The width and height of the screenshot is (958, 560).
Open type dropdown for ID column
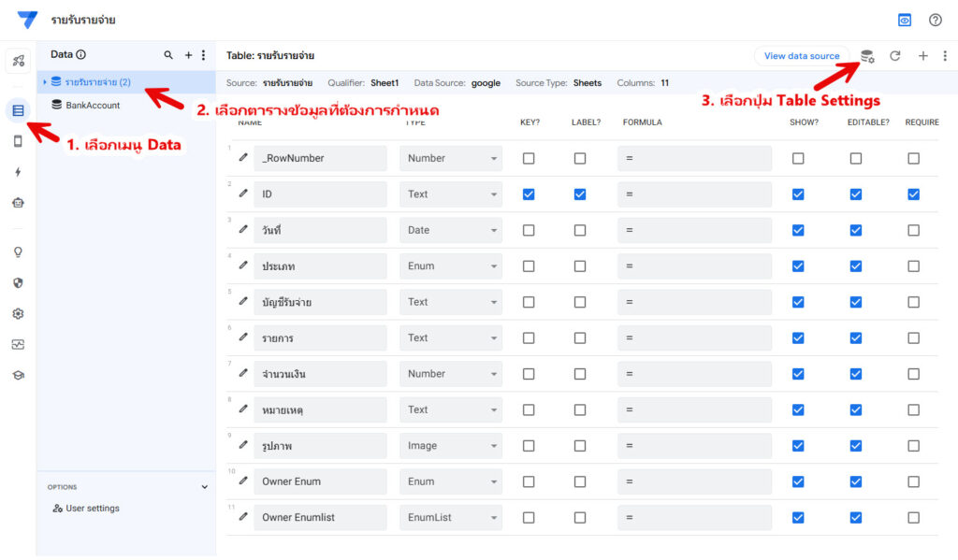pos(451,194)
